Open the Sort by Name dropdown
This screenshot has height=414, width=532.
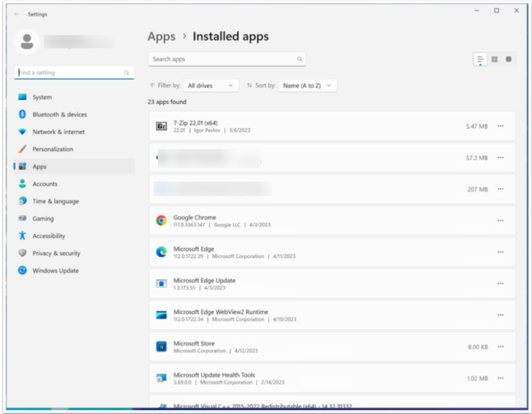pyautogui.click(x=308, y=86)
